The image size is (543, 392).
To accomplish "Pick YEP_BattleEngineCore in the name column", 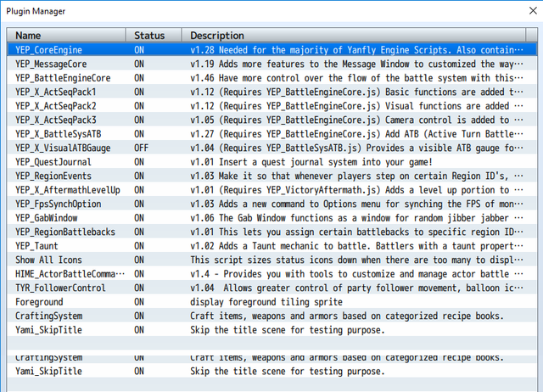I will coord(63,78).
